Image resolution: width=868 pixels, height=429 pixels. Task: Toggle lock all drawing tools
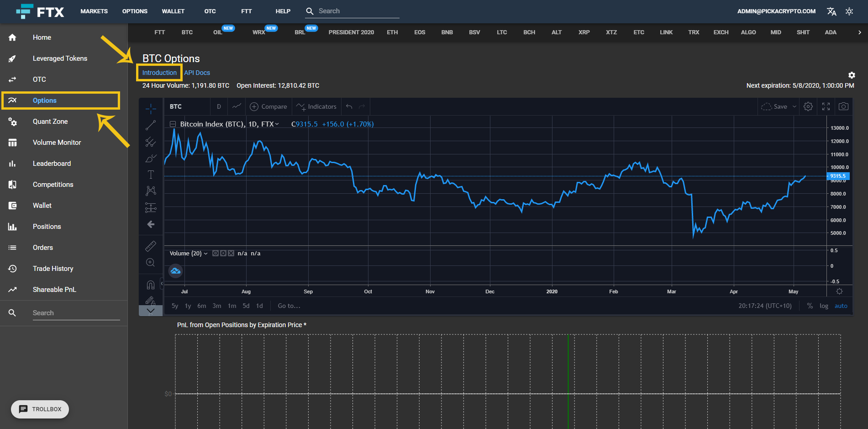click(x=151, y=301)
